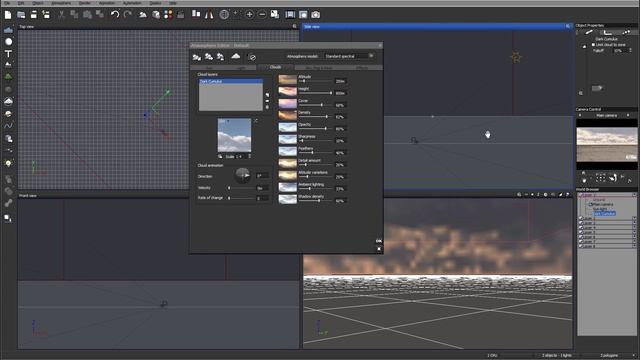Click the globe icon in the top toolbar
Viewport: 640px width, 360px height.
click(224, 15)
